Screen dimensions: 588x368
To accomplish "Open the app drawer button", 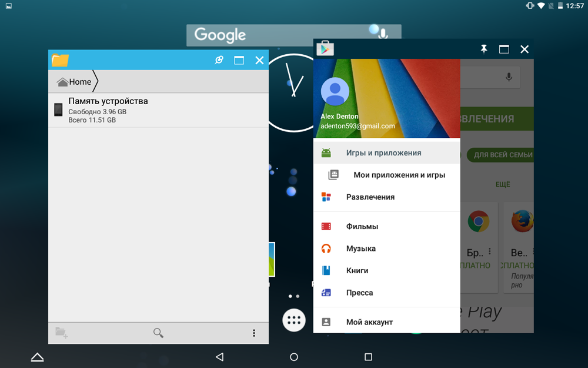I will (x=293, y=320).
